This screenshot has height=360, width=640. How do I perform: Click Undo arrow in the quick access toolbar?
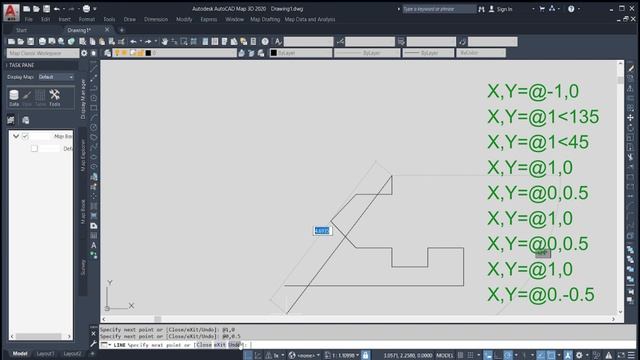click(57, 9)
